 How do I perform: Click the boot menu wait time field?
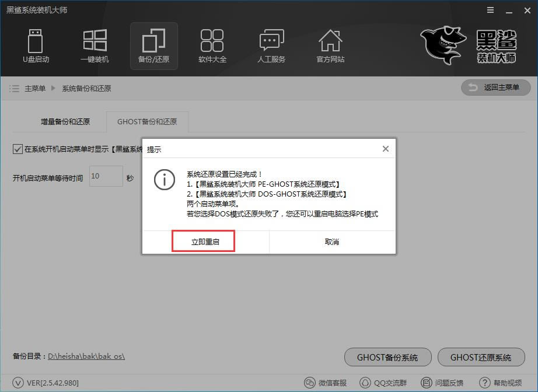pos(106,176)
